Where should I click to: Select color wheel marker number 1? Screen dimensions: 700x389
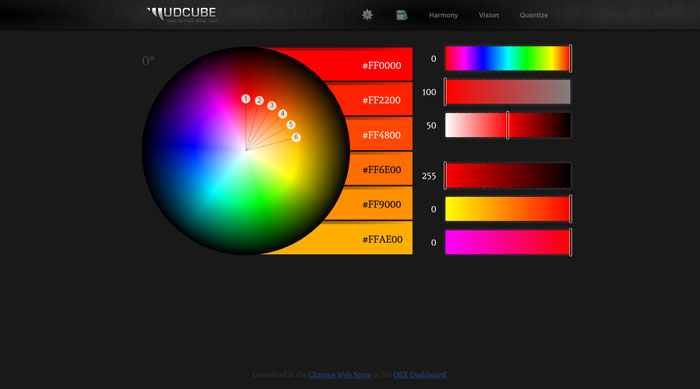246,99
